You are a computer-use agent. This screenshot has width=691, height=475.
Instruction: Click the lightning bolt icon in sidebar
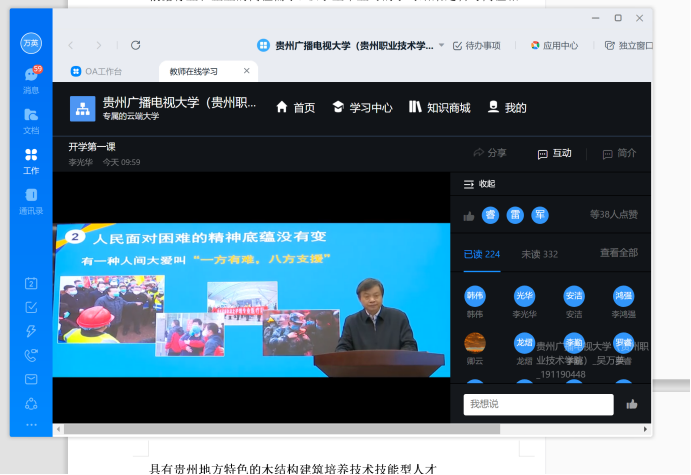[31, 331]
